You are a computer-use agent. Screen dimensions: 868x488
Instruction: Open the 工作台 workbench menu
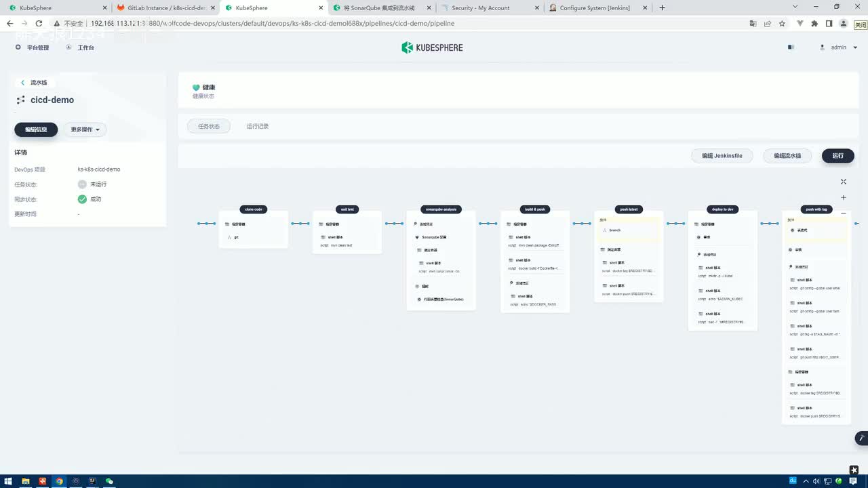point(80,47)
